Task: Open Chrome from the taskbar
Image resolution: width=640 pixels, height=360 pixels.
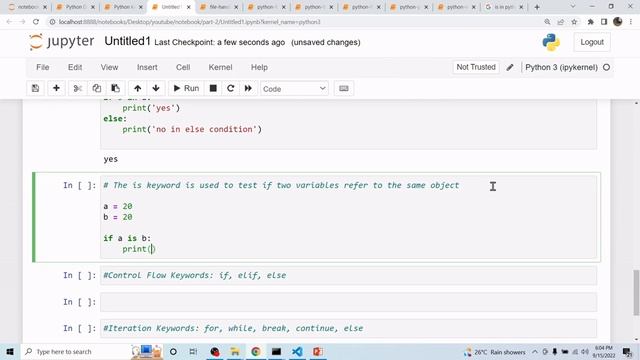Action: click(x=256, y=351)
